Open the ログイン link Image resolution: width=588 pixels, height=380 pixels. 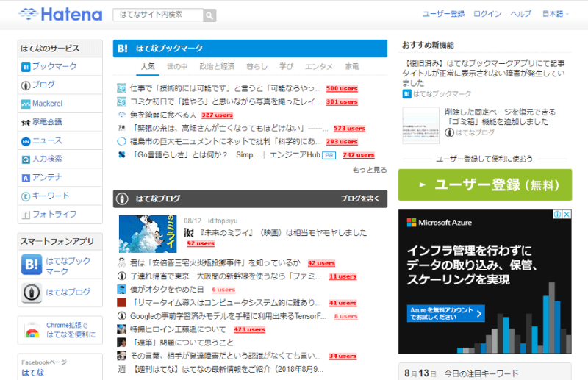tap(487, 14)
